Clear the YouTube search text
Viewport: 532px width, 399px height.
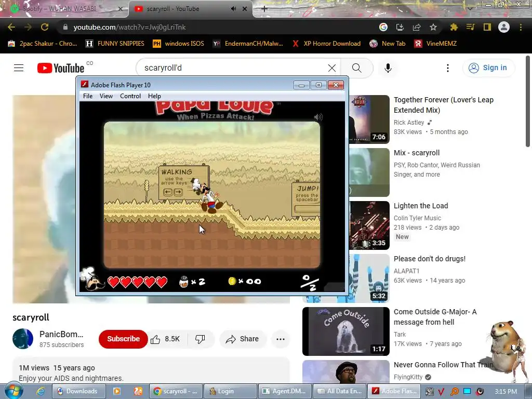332,68
